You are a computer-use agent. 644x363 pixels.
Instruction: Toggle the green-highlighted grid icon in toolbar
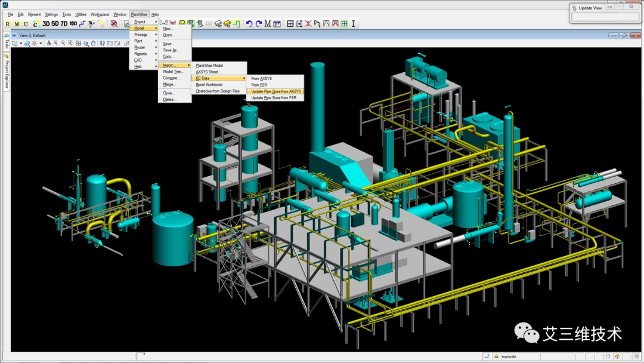[344, 24]
